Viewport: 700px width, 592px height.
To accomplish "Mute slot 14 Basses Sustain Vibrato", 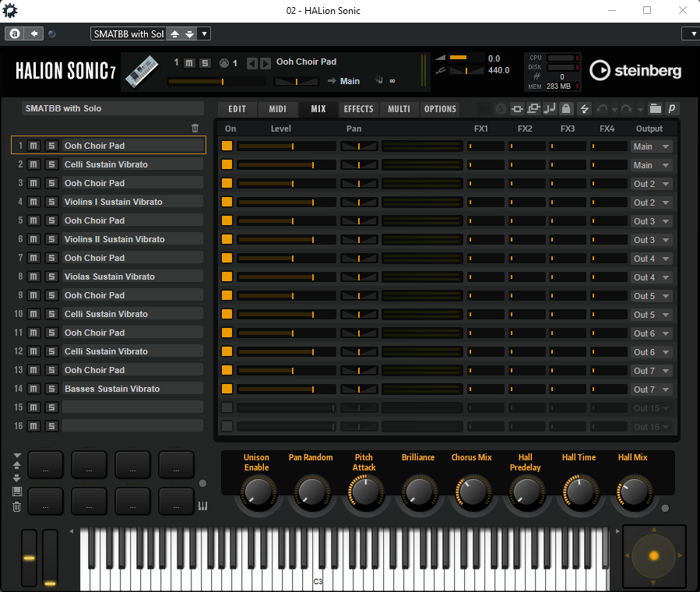I will 33,389.
